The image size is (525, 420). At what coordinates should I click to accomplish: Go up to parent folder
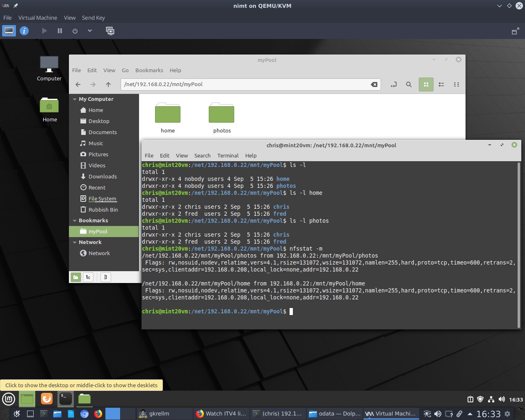(108, 84)
